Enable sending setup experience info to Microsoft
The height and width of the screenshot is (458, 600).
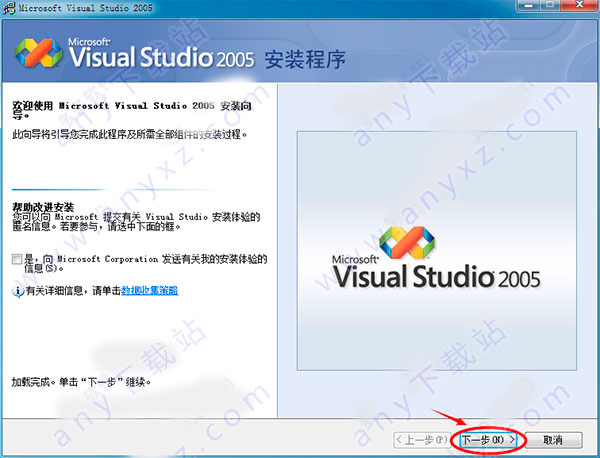click(x=17, y=259)
